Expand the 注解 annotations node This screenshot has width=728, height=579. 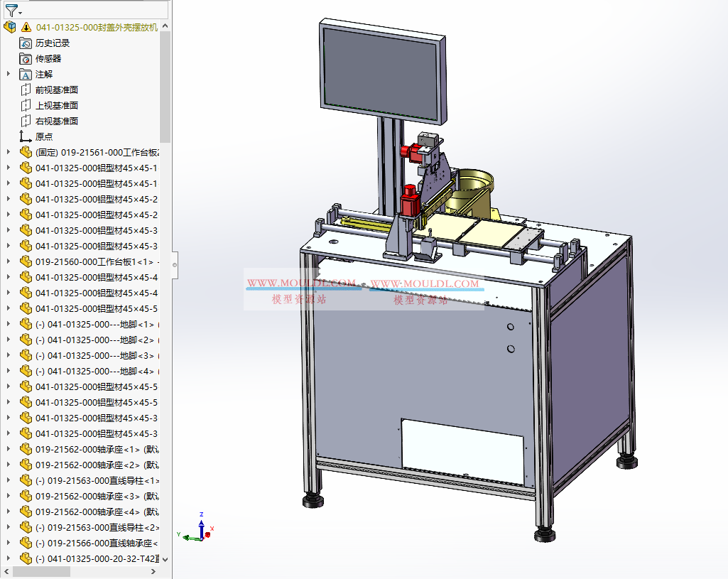point(7,74)
